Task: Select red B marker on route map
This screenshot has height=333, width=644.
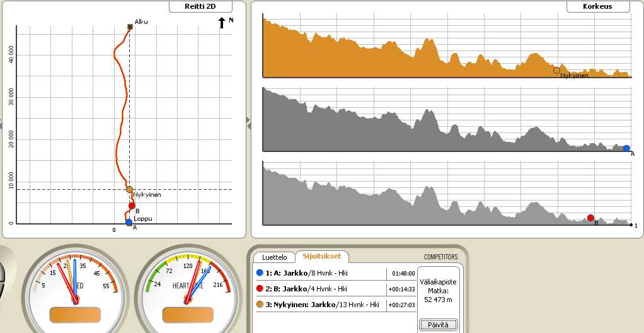Action: pos(132,206)
